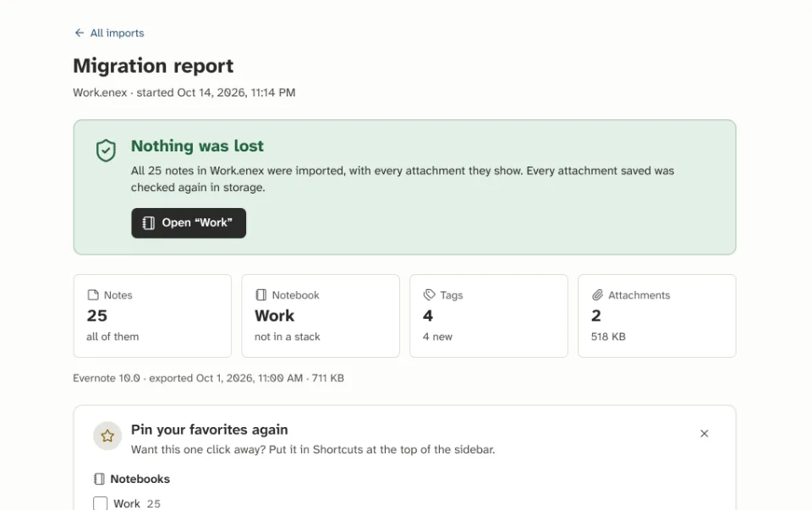Click the "all of them" notes caption
The width and height of the screenshot is (812, 510).
[x=112, y=337]
